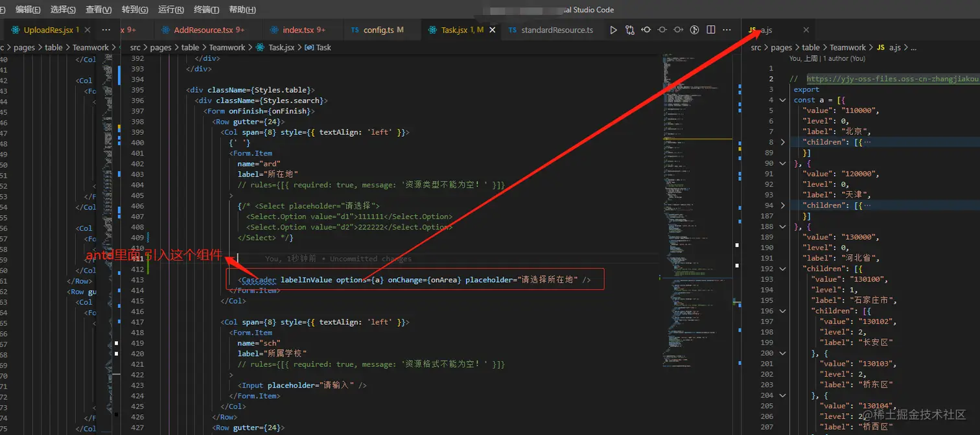Click 'Row gutter={24}' on line 398
This screenshot has width=980, height=435.
[248, 121]
